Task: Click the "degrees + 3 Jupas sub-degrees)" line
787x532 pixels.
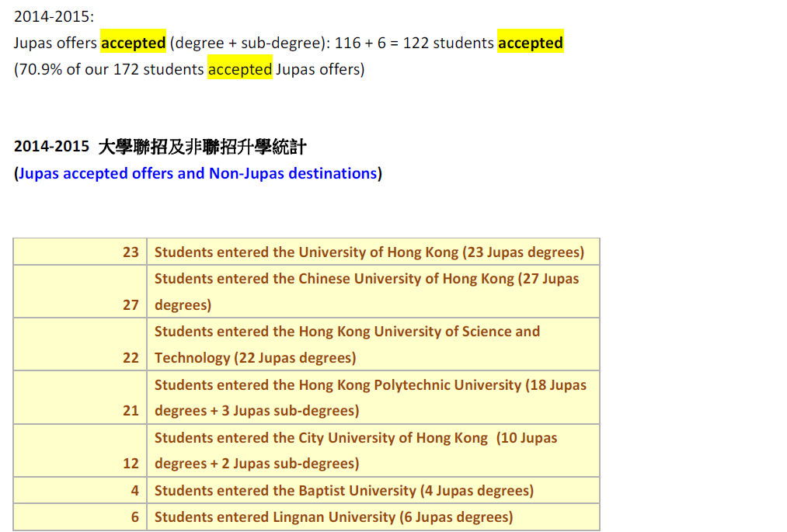Action: click(x=257, y=411)
